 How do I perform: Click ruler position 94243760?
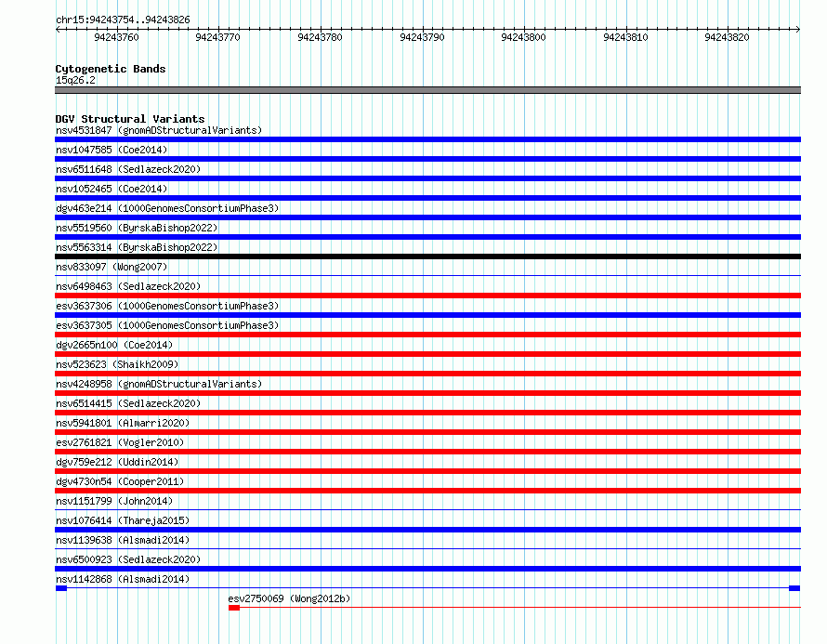[x=116, y=37]
